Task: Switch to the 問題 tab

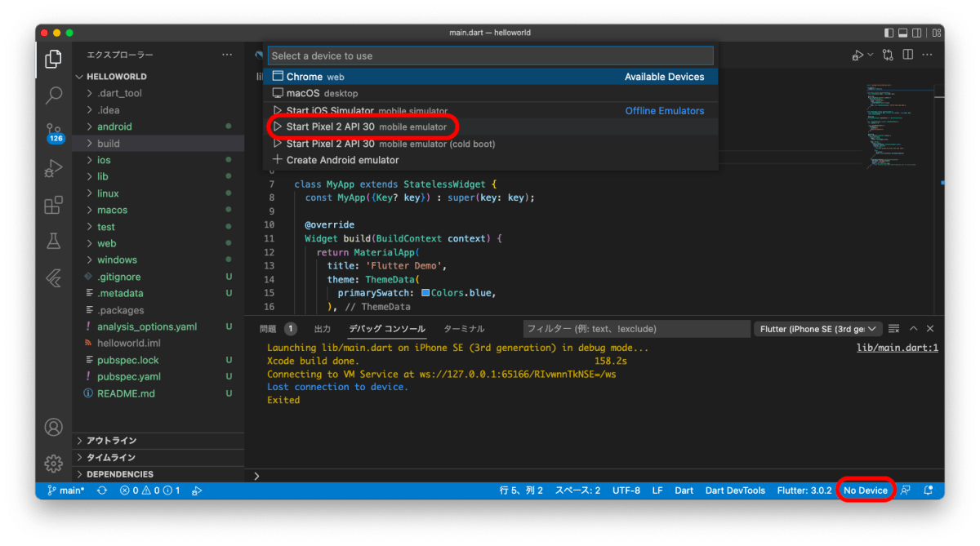Action: click(x=268, y=329)
